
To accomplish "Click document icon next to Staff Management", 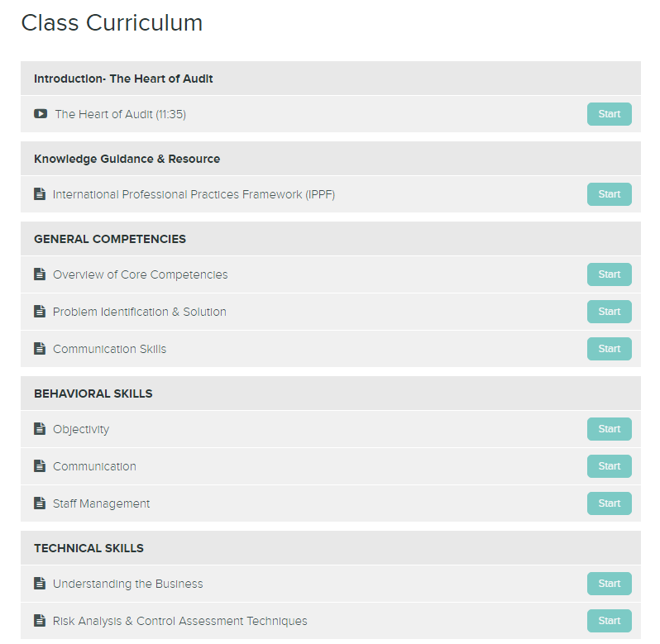I will [x=40, y=503].
